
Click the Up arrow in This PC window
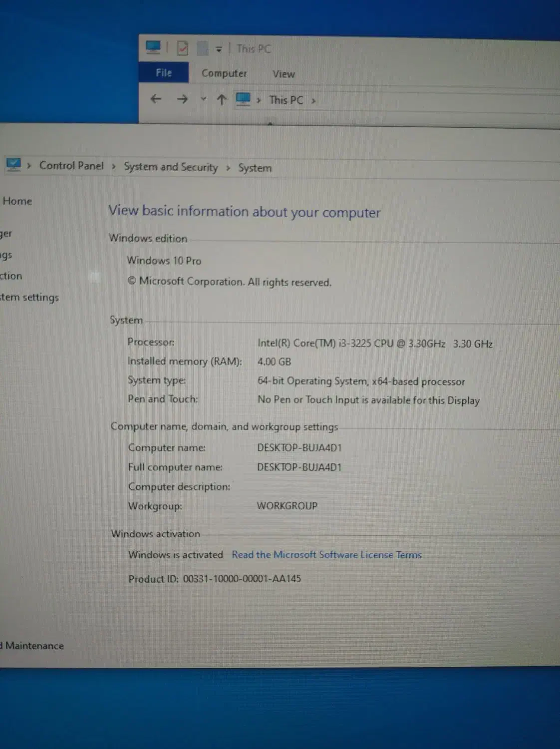222,99
